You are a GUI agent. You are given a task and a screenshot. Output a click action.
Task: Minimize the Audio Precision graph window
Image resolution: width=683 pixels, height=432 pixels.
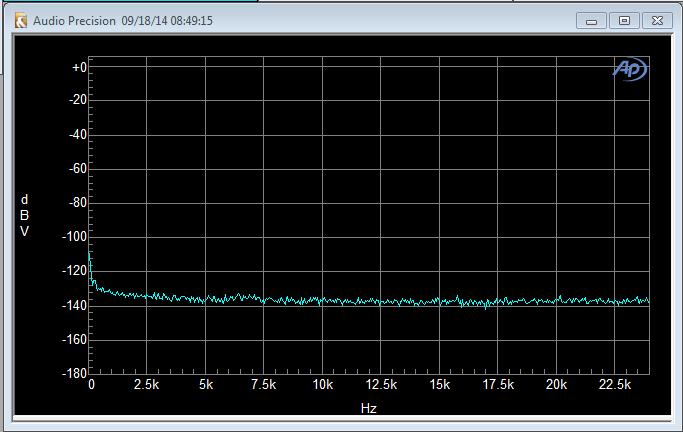tap(591, 21)
